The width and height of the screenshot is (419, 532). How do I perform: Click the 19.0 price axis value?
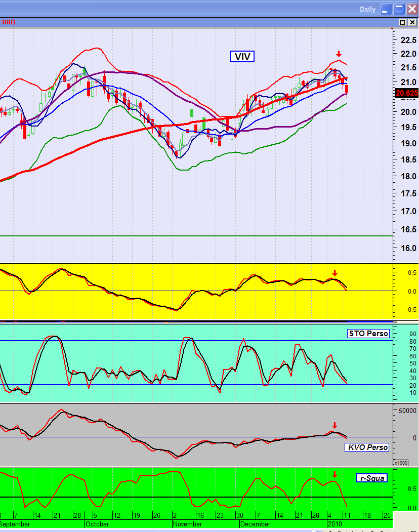[x=408, y=143]
